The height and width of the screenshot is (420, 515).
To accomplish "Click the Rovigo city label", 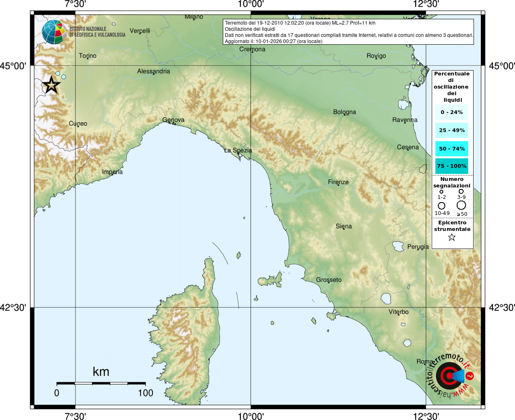I will [x=376, y=56].
